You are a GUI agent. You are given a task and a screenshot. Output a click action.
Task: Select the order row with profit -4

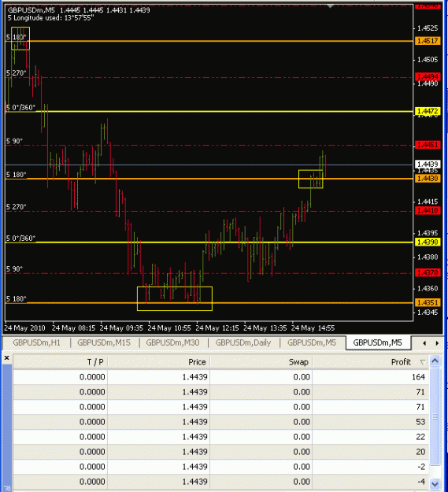coord(221,482)
